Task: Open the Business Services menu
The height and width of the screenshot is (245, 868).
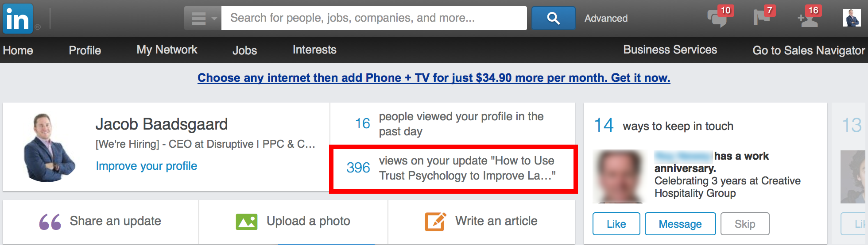Action: (x=670, y=50)
